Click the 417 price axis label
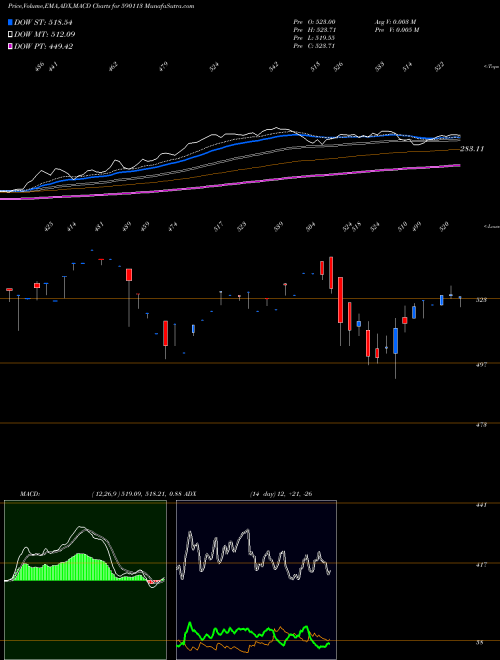 coord(481,565)
